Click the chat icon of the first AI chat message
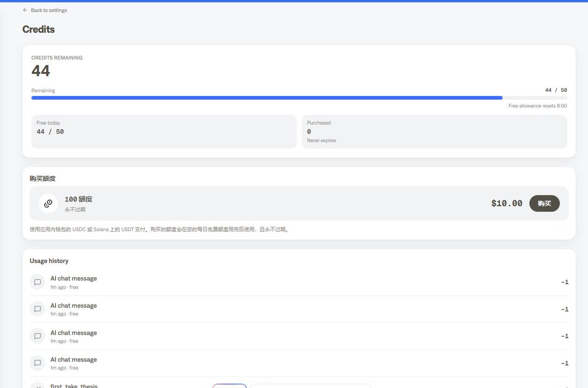 pos(37,282)
